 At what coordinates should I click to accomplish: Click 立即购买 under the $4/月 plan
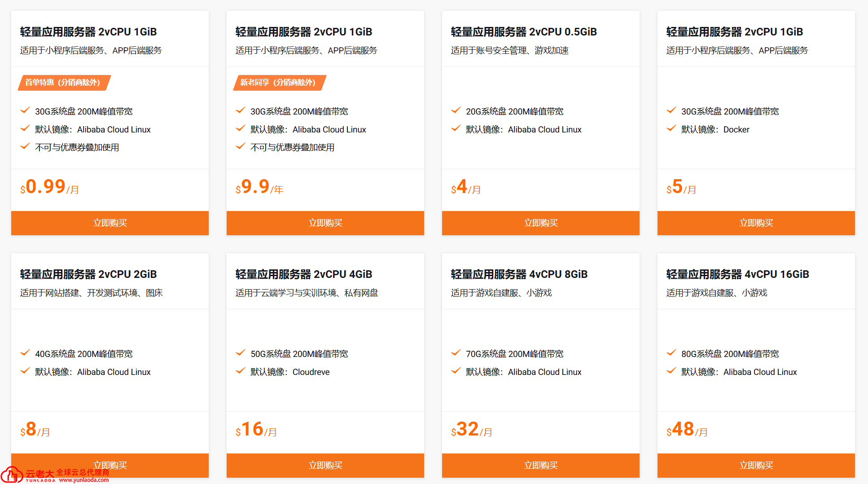tap(540, 223)
